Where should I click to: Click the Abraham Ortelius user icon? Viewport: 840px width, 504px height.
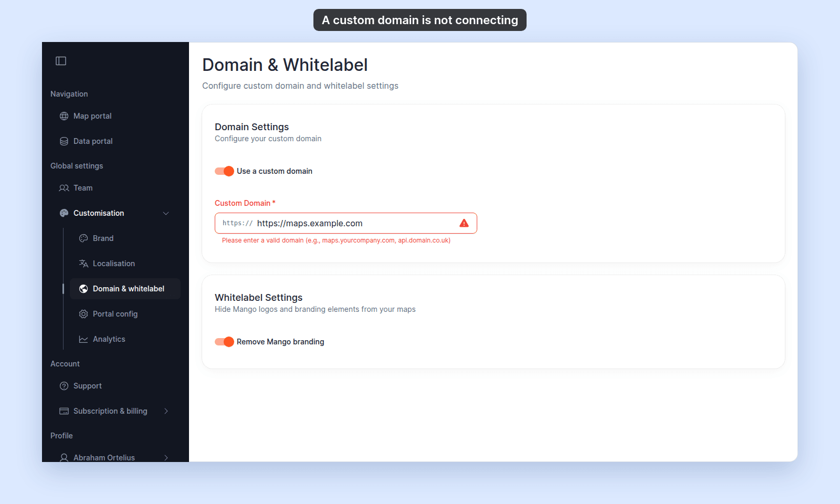click(64, 457)
